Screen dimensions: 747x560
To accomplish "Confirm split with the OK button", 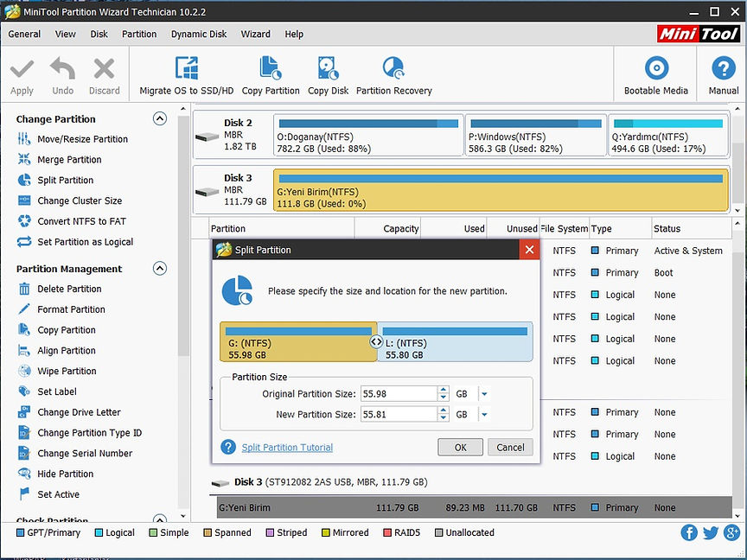I will point(460,447).
